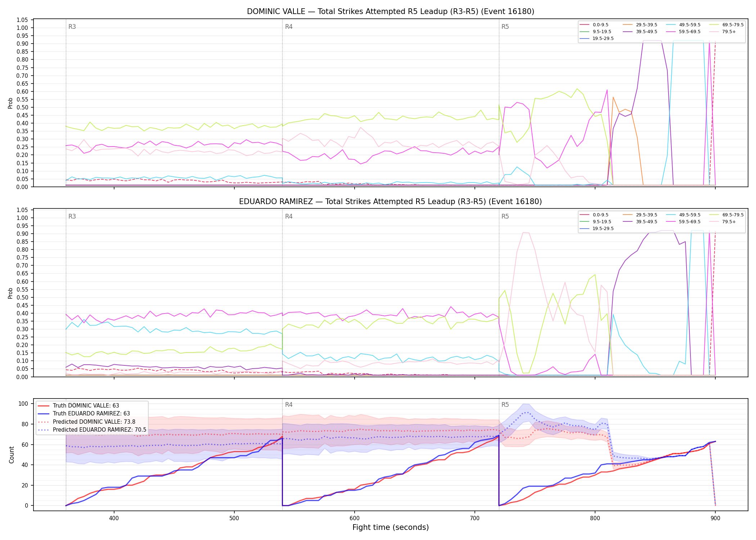Click the R5 round marker in Dominic Valle chart
This screenshot has height=540, width=756.
[x=505, y=27]
